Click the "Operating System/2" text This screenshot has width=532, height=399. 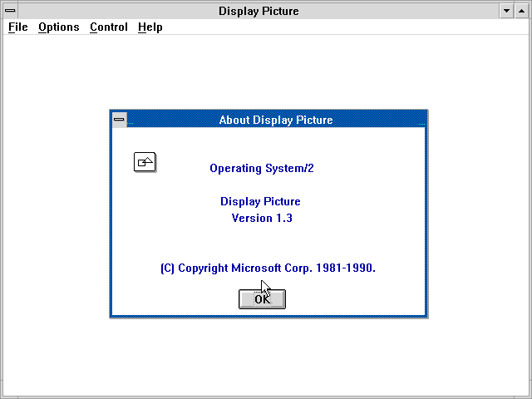(262, 168)
